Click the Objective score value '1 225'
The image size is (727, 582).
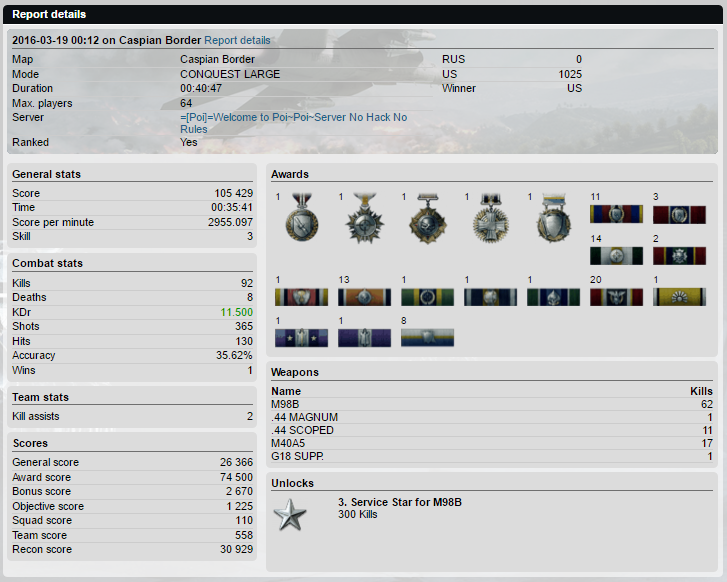[x=239, y=506]
